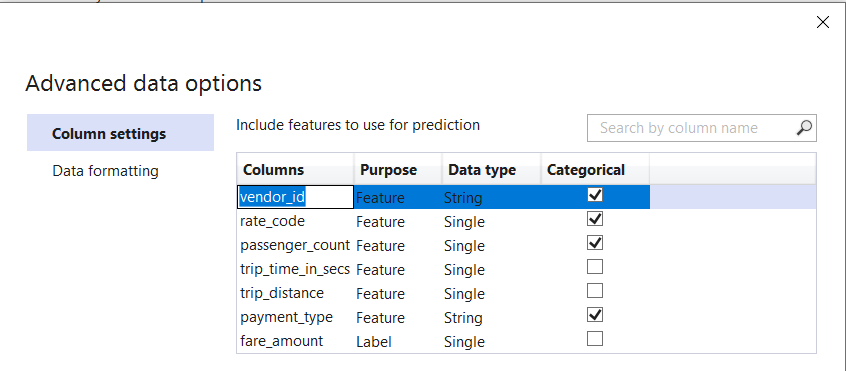Uncheck Categorical for payment_type

pos(595,315)
